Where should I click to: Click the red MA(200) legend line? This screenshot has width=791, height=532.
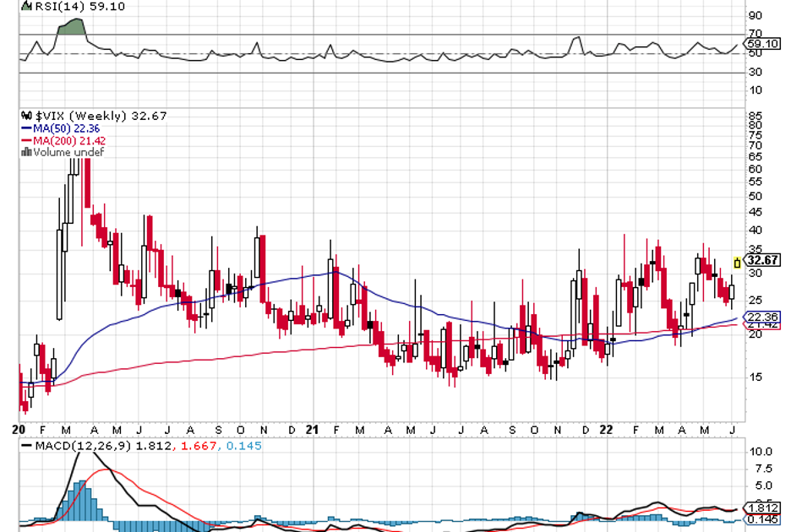tap(25, 141)
